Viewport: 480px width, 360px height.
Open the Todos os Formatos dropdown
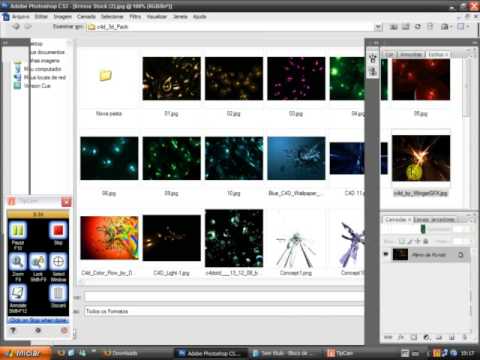click(224, 311)
